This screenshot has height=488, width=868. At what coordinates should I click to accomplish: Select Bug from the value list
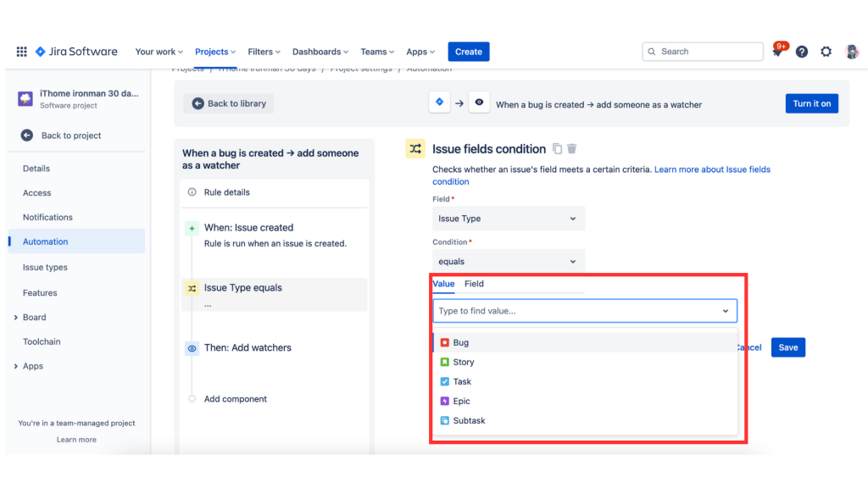click(585, 342)
